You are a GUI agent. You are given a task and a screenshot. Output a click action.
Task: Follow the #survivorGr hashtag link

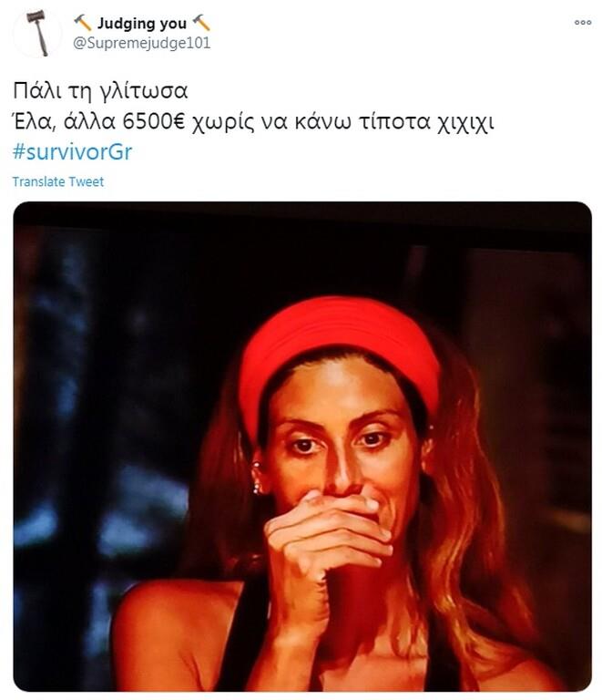pyautogui.click(x=72, y=152)
